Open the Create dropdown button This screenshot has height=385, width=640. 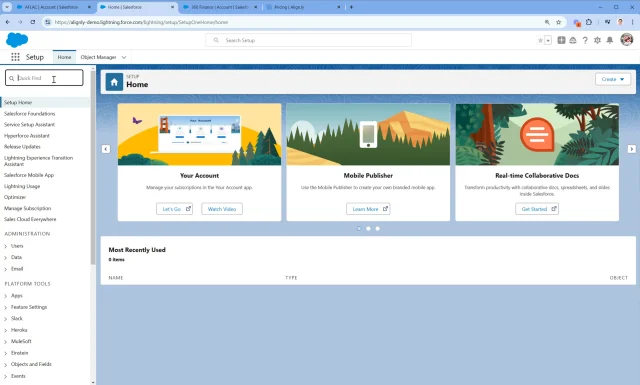click(613, 79)
